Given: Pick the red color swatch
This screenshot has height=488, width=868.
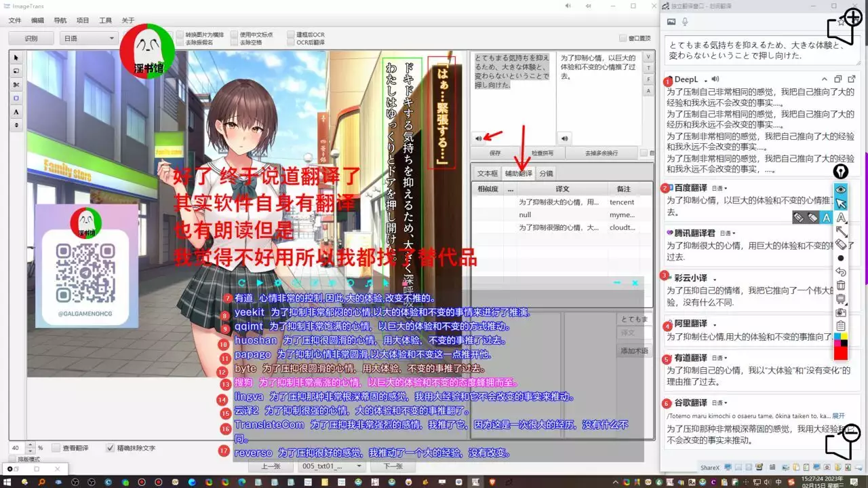Looking at the screenshot, I should (841, 353).
